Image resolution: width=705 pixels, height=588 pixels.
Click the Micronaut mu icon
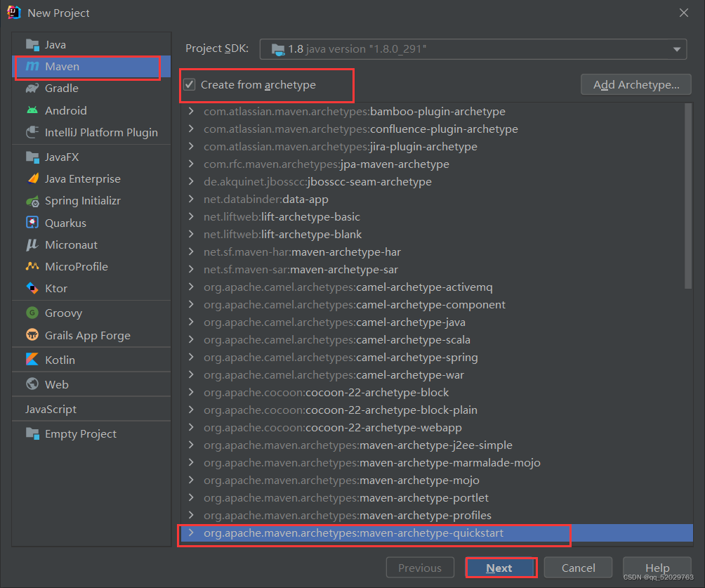coord(32,244)
